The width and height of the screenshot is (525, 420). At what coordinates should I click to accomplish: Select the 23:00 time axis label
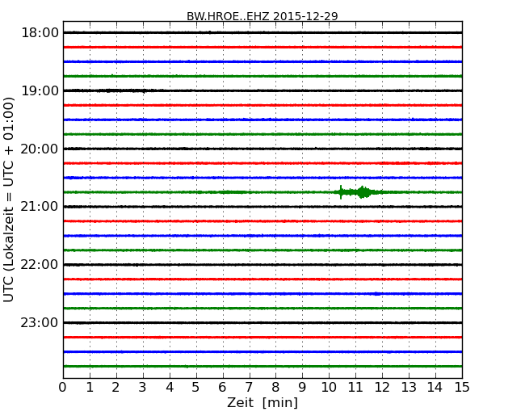click(40, 323)
